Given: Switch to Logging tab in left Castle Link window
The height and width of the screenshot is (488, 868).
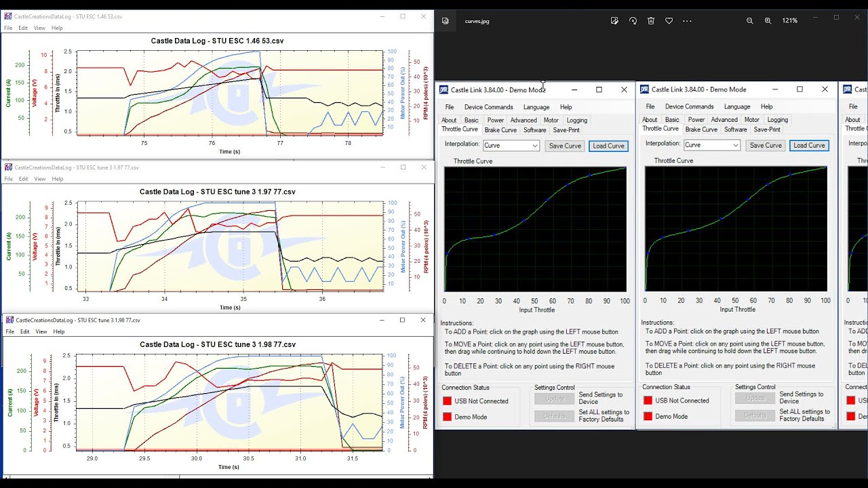Looking at the screenshot, I should pyautogui.click(x=576, y=120).
